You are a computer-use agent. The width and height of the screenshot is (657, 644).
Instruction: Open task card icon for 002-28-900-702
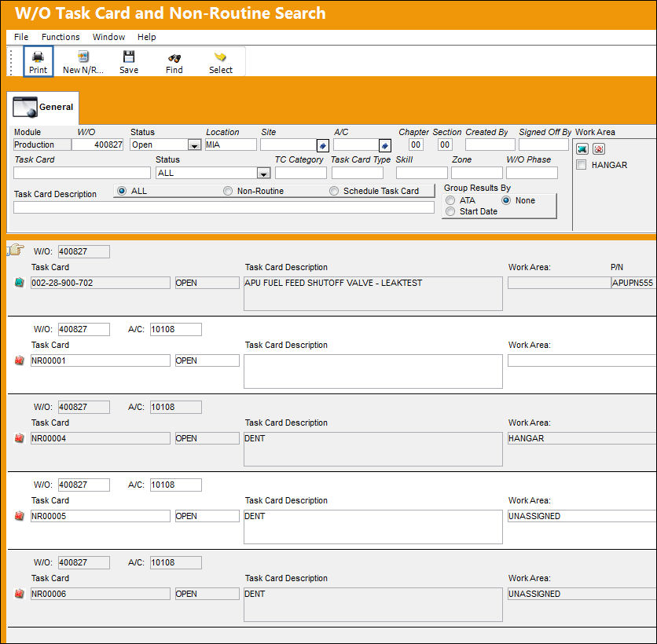20,283
